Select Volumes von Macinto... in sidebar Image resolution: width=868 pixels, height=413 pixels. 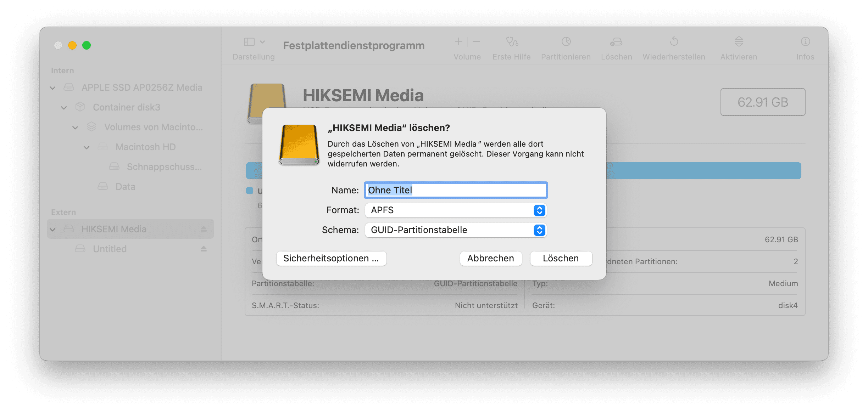130,127
